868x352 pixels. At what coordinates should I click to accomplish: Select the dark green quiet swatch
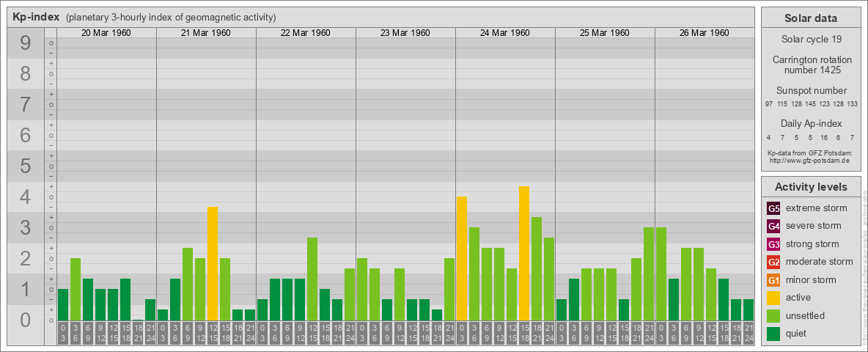(x=773, y=333)
